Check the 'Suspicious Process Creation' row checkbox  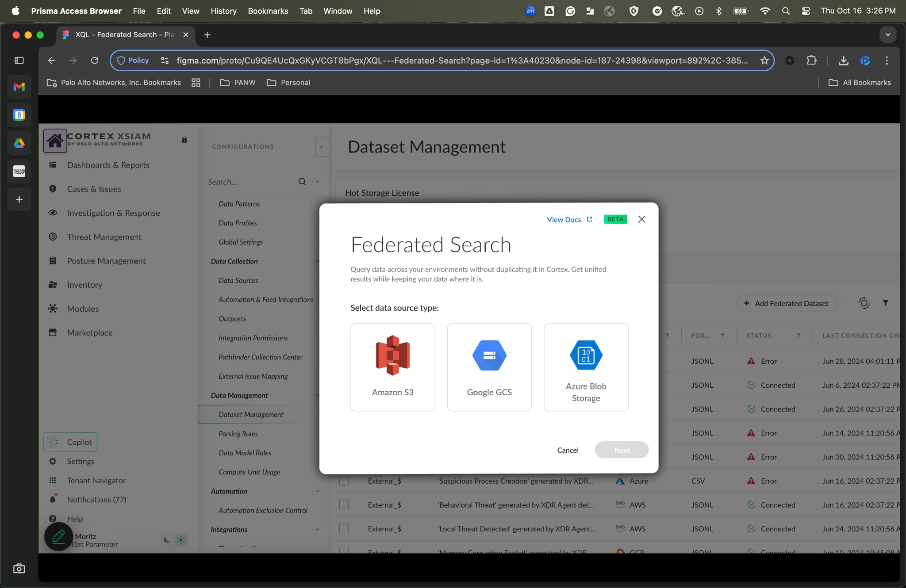pos(343,481)
